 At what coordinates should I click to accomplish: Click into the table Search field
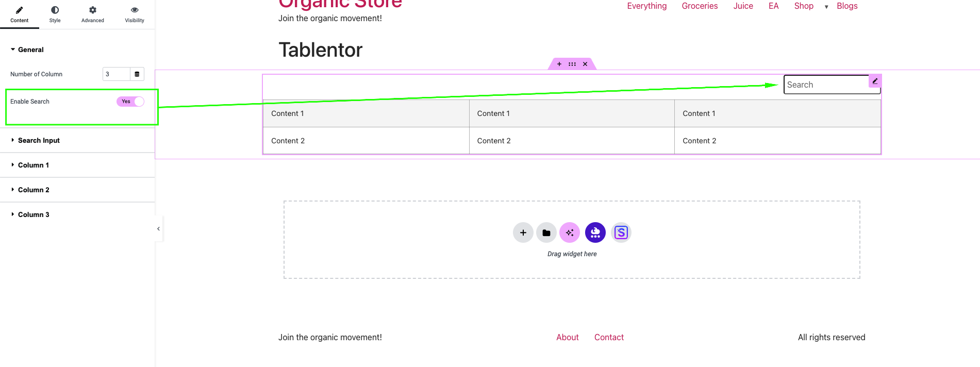[825, 85]
